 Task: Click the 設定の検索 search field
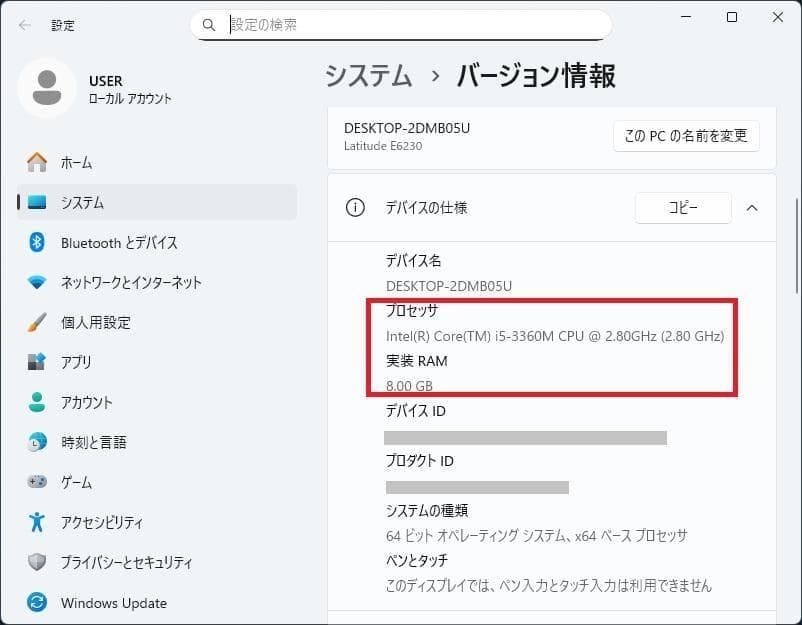410,24
